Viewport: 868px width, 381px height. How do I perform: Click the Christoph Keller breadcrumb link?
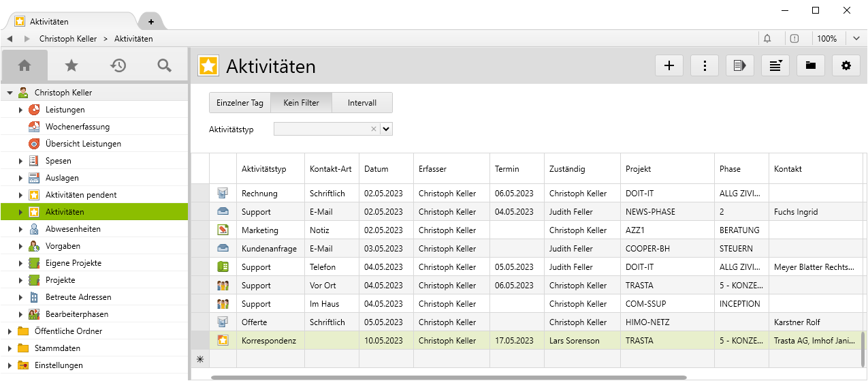[x=68, y=39]
